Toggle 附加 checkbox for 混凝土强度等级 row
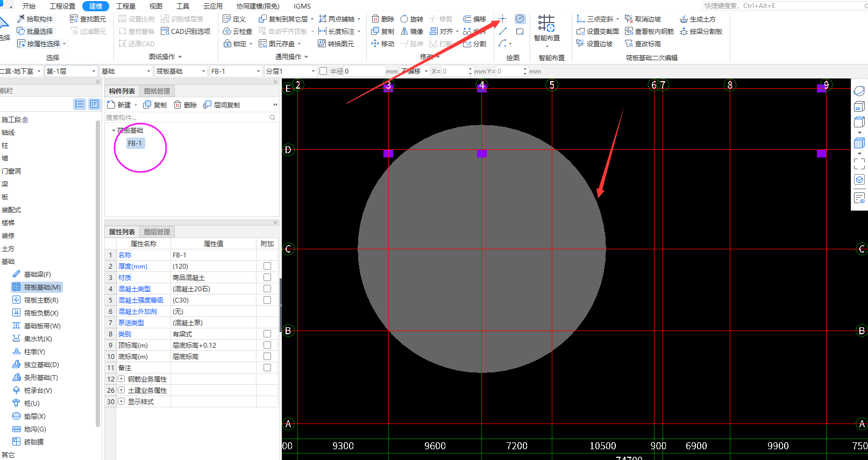Image resolution: width=868 pixels, height=460 pixels. click(x=267, y=300)
